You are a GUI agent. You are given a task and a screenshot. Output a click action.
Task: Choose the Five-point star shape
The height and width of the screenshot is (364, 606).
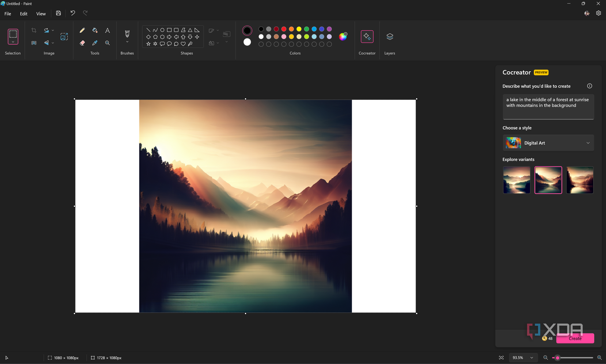148,44
